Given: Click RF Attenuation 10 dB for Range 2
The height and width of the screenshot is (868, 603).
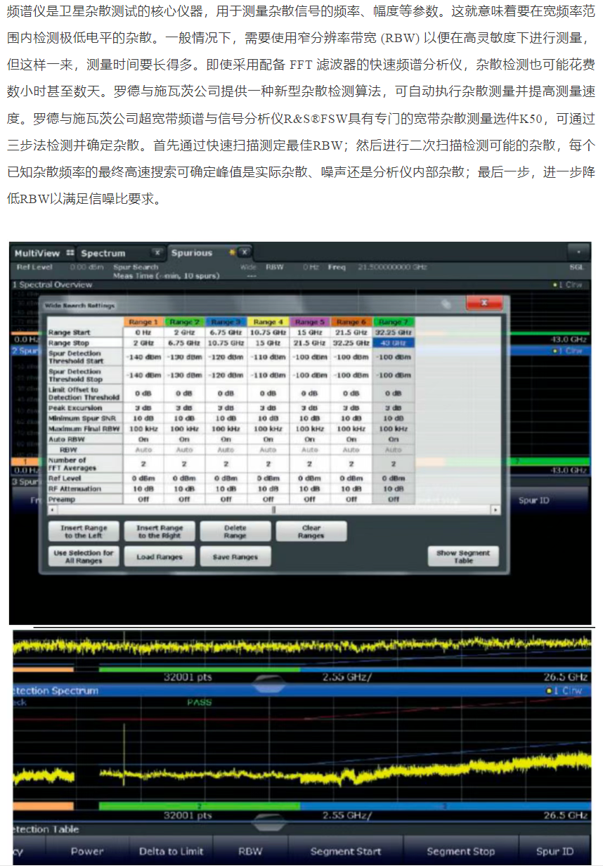Looking at the screenshot, I should click(185, 488).
